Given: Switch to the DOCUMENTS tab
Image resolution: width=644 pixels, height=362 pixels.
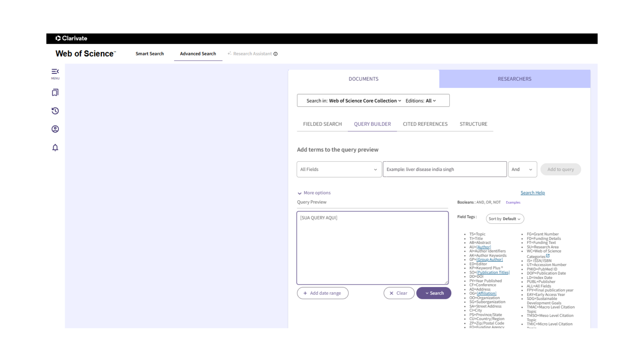Looking at the screenshot, I should [364, 79].
